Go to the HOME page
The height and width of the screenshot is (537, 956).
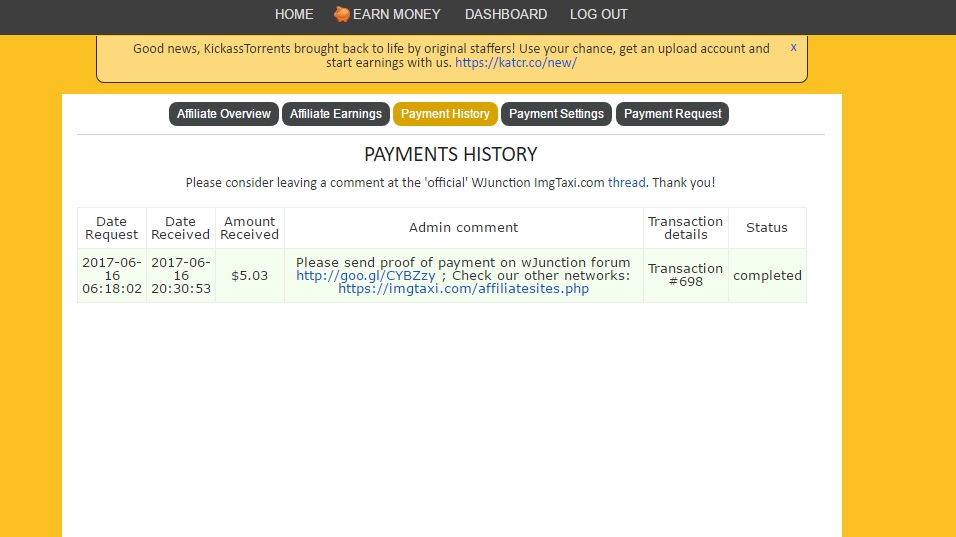pos(294,14)
